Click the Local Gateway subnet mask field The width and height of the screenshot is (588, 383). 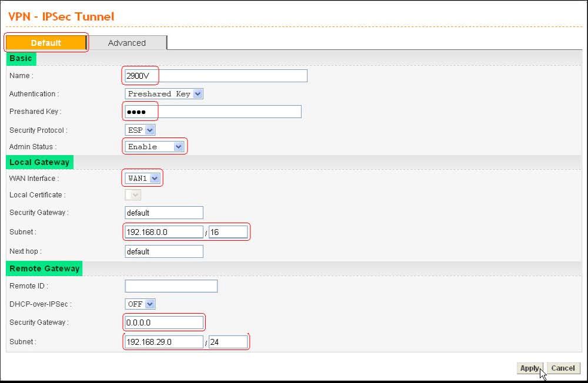tap(228, 232)
